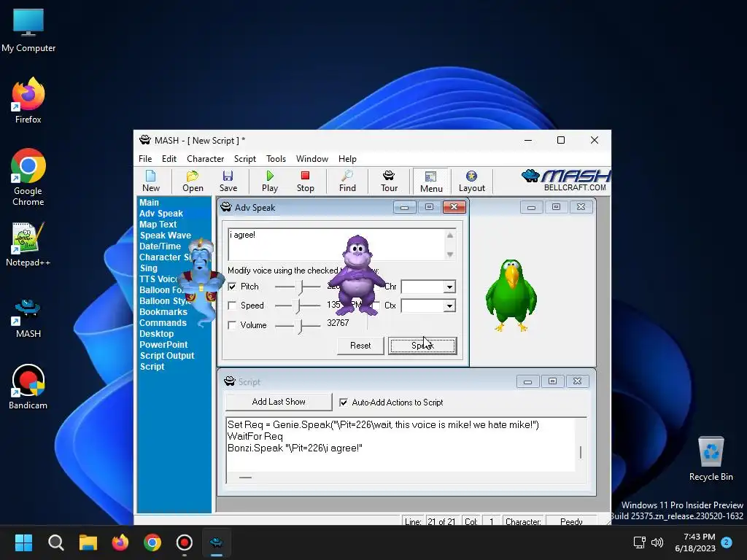This screenshot has width=747, height=560.
Task: Select Main in the sidebar
Action: click(x=149, y=203)
